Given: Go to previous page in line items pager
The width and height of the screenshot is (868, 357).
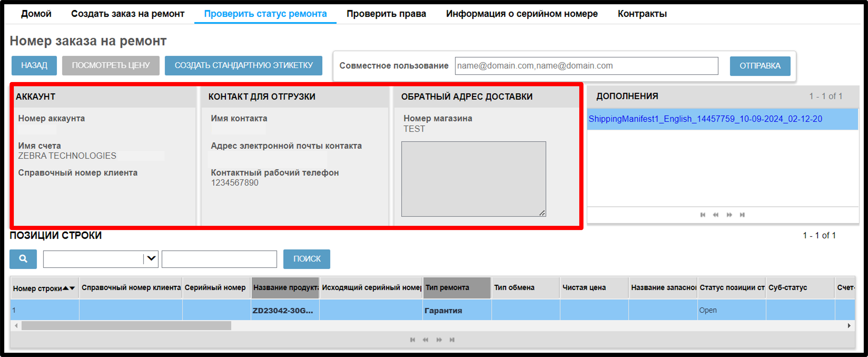Looking at the screenshot, I should coord(426,340).
